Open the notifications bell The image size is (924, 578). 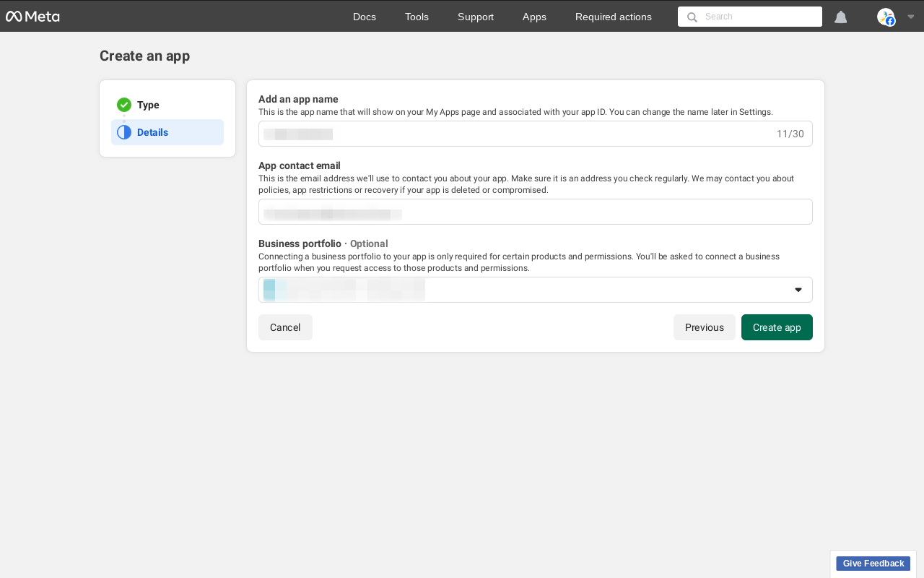click(841, 17)
